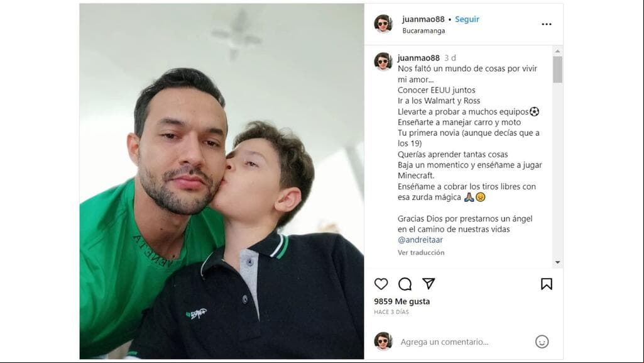The image size is (644, 363).
Task: Click the caption scrollbar thumb
Action: point(557,69)
